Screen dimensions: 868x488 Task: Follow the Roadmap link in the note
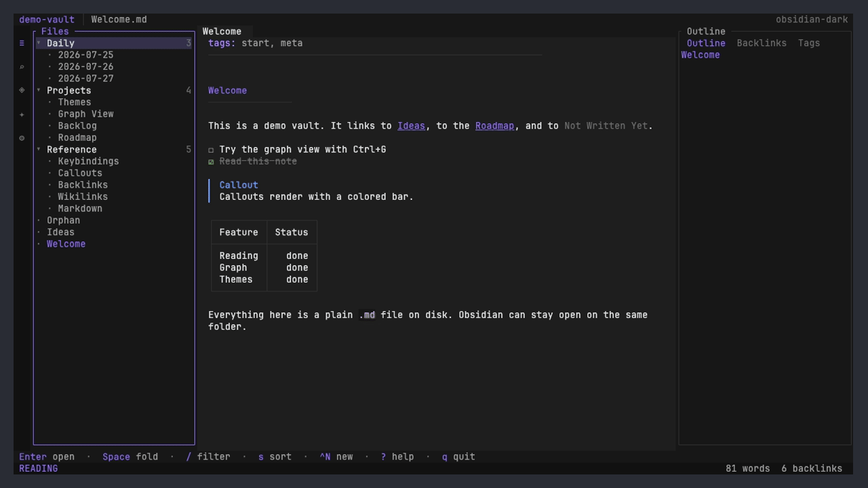(x=494, y=126)
